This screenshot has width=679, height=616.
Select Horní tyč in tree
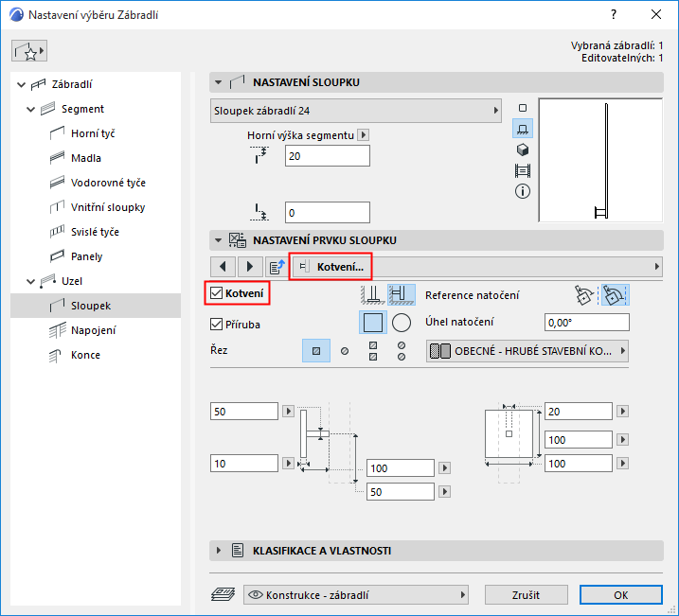tap(93, 133)
